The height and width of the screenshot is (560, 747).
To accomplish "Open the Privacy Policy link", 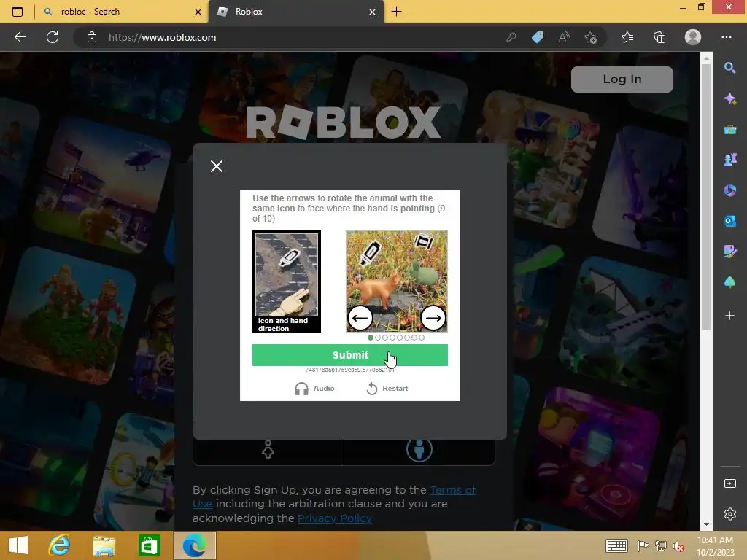I will pyautogui.click(x=334, y=518).
